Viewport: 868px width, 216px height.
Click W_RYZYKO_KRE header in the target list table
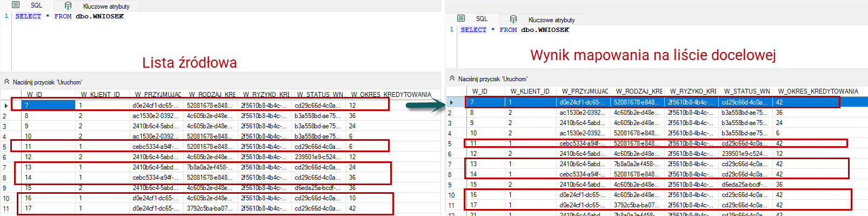pyautogui.click(x=692, y=91)
